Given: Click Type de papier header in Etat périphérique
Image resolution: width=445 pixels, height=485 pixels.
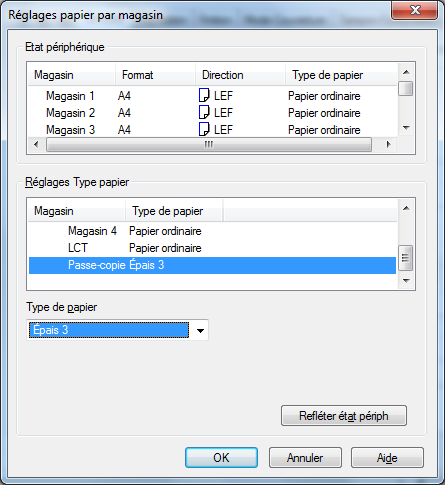Looking at the screenshot, I should click(x=341, y=75).
